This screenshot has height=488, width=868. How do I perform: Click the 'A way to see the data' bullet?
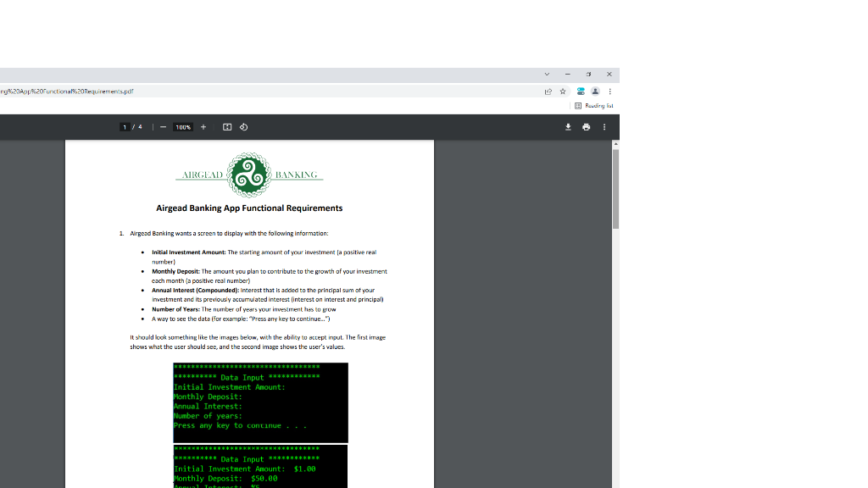coord(241,319)
